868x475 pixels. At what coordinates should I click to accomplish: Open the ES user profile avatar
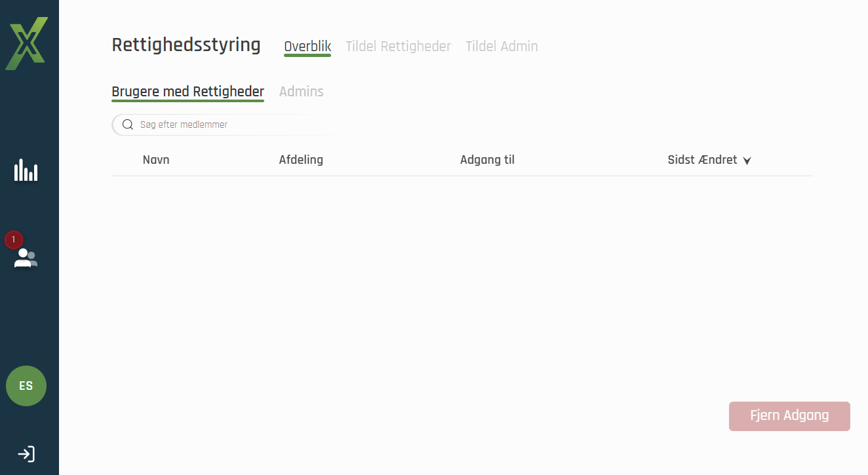tap(26, 386)
